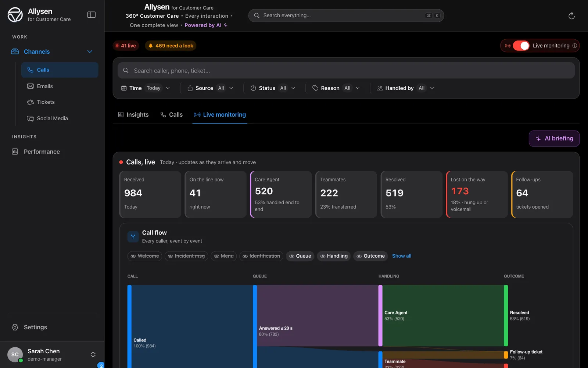Select the Calls channel in sidebar

60,70
